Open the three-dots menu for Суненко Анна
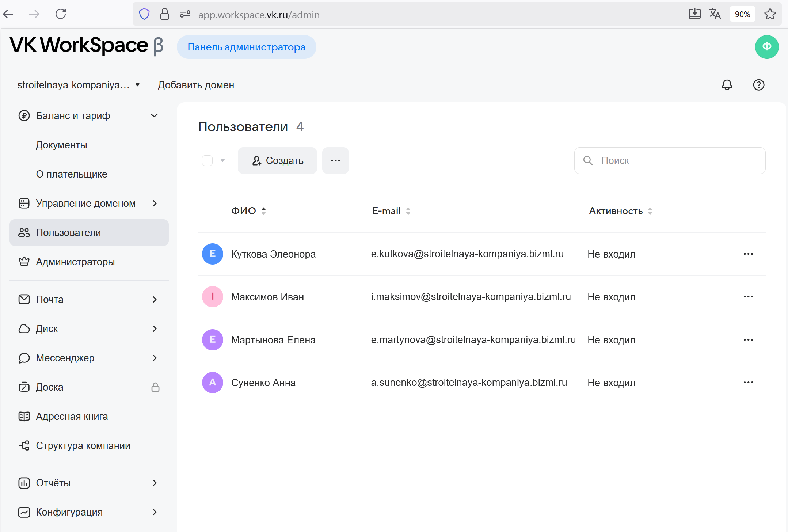Screen dimensions: 788x532 (x=748, y=383)
